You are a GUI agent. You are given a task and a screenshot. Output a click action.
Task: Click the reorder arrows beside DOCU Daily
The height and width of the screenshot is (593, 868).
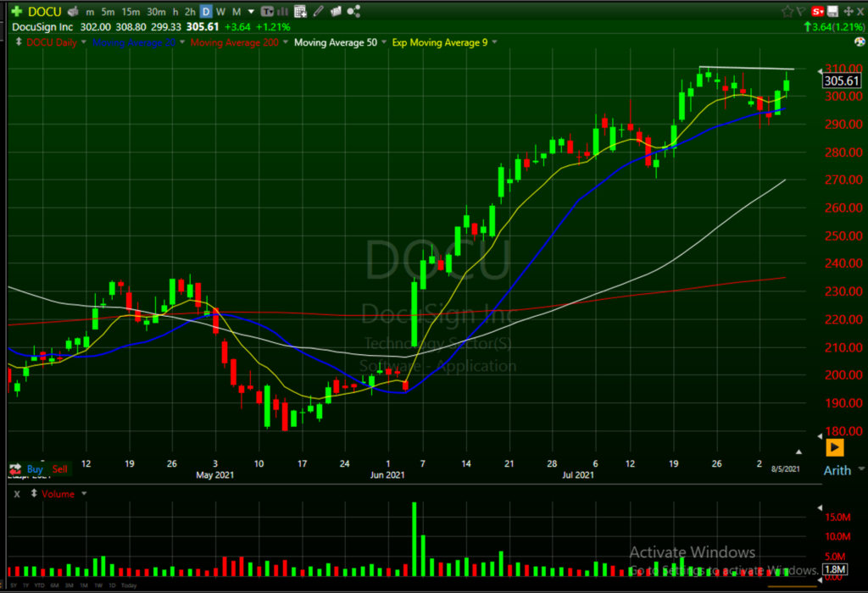19,42
